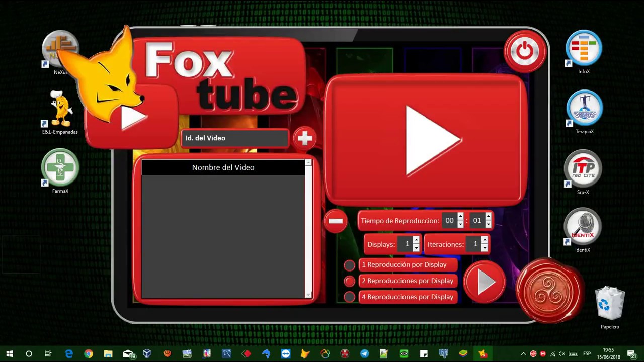Open VirtualBox cube icon on taskbar
This screenshot has width=644, height=362.
tap(147, 354)
